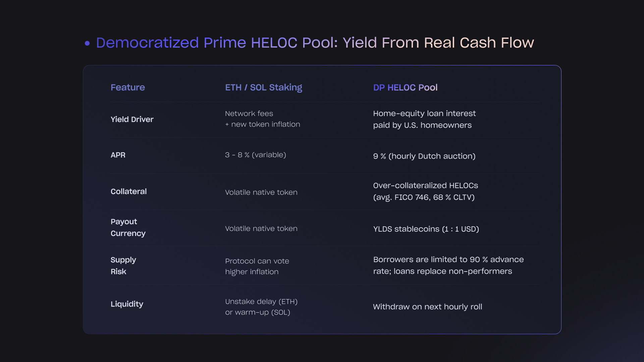Click the APR row label
This screenshot has width=644, height=362.
[x=118, y=155]
